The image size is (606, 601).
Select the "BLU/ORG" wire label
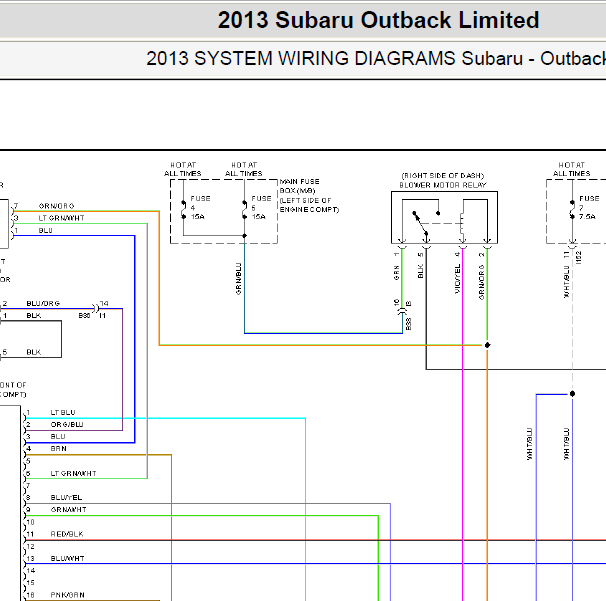[x=43, y=303]
